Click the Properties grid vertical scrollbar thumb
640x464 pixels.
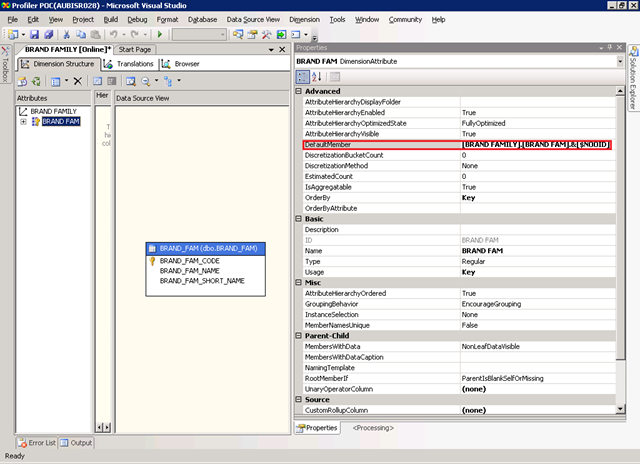coord(620,227)
